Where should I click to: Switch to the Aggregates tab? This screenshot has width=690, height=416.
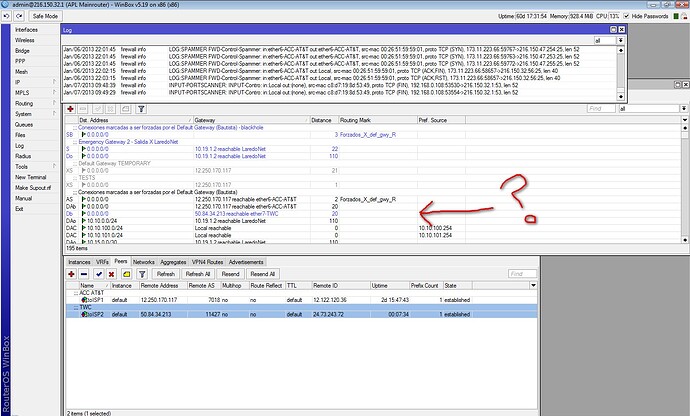[x=173, y=262]
